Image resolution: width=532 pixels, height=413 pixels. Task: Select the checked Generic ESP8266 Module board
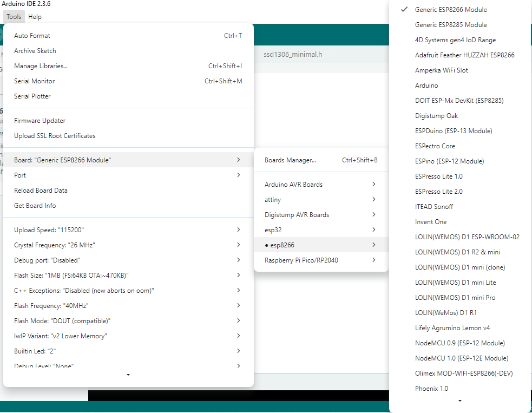tap(450, 10)
